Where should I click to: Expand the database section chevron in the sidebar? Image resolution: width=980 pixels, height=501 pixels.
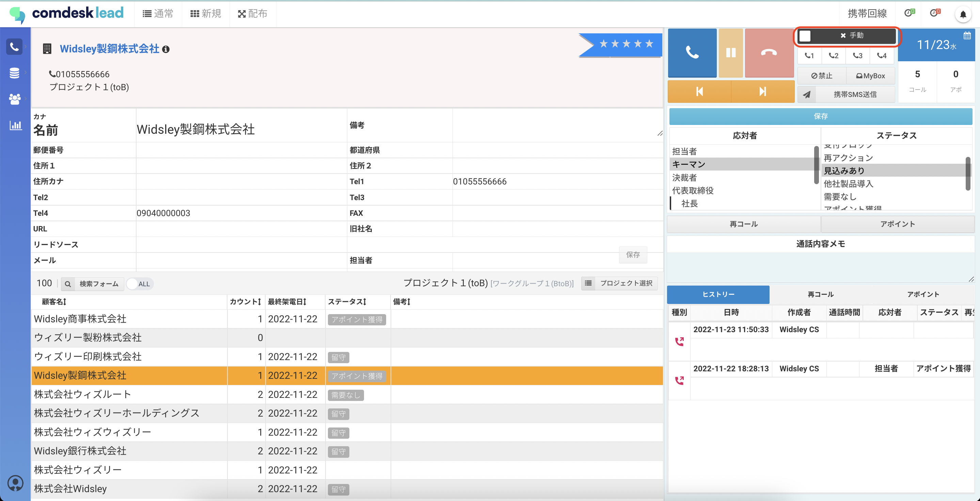tap(26, 72)
